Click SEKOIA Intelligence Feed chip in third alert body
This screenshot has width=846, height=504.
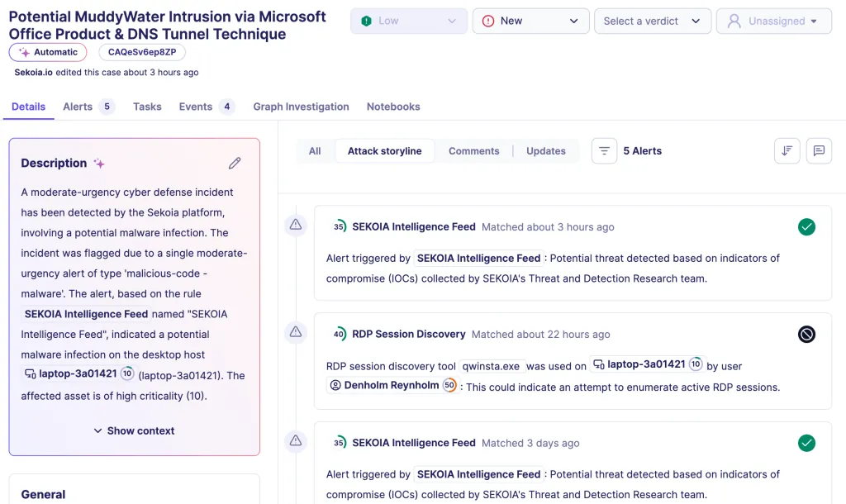click(478, 474)
